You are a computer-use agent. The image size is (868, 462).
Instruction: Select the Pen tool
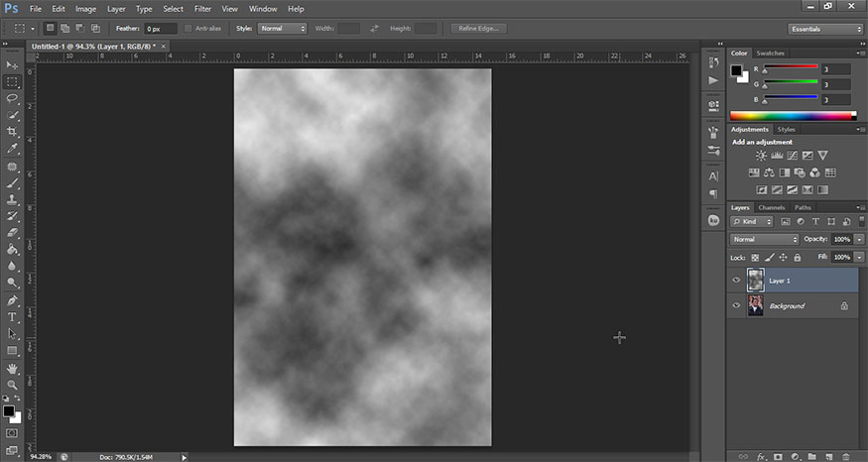12,300
